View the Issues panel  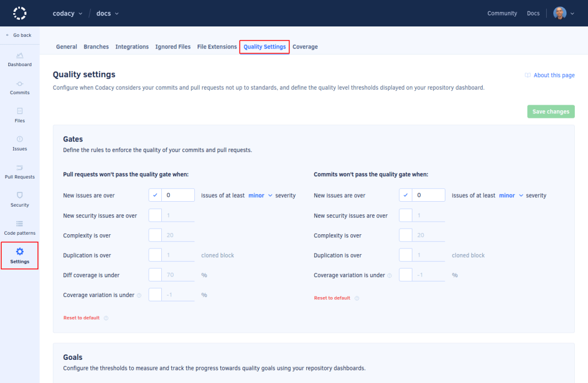pos(19,144)
